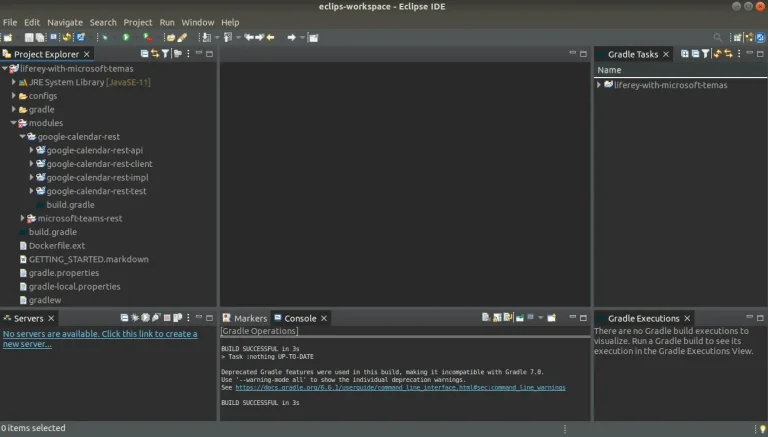Click the Open Type folder icon
This screenshot has height=437, width=768.
(170, 37)
